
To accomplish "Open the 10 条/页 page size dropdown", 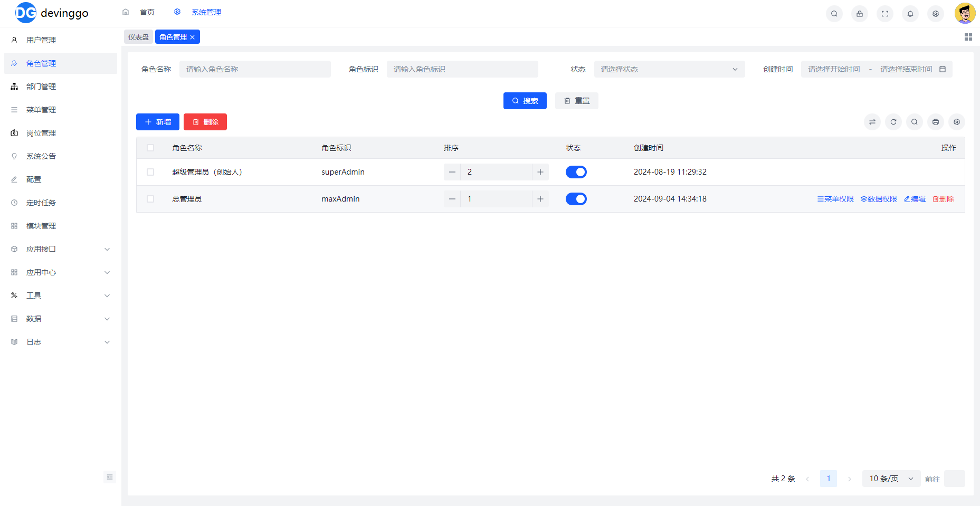I will pos(891,479).
